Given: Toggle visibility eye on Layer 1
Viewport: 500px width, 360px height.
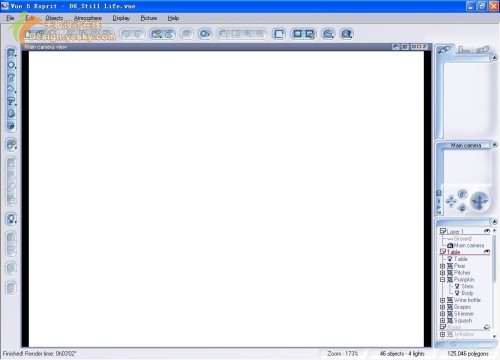Looking at the screenshot, I should (x=487, y=231).
